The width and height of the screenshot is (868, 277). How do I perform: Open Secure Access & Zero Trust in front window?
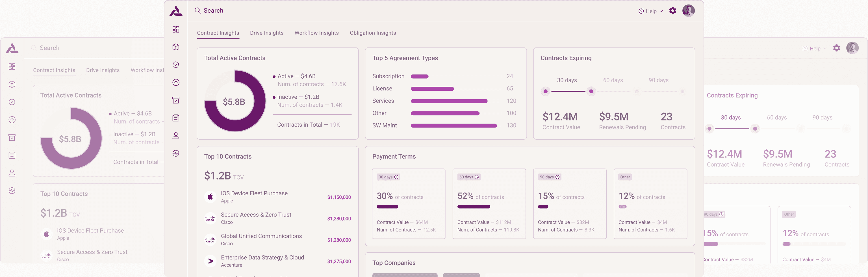(278, 218)
